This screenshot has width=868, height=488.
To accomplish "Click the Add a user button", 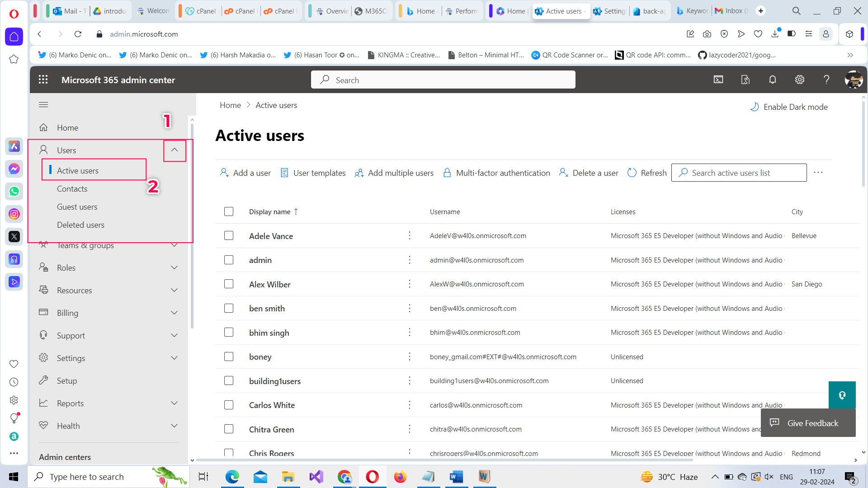I will coord(245,173).
